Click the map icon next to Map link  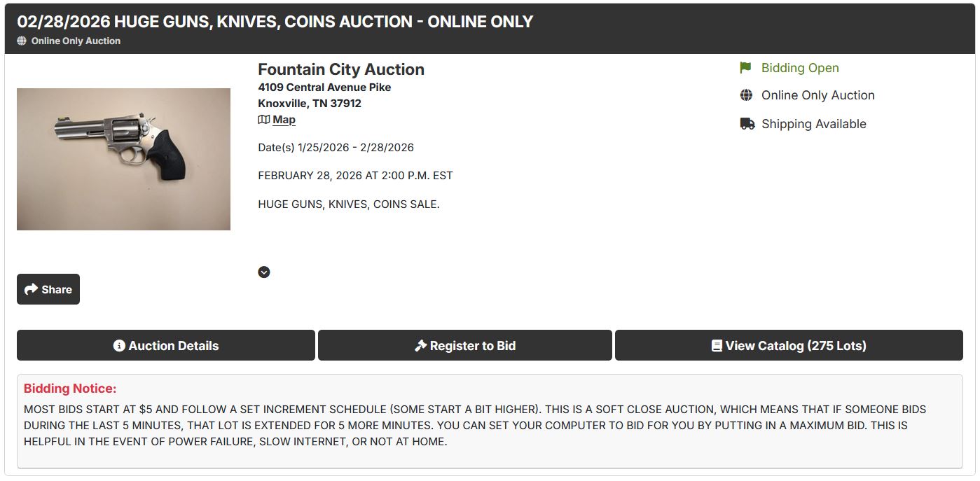(x=264, y=120)
